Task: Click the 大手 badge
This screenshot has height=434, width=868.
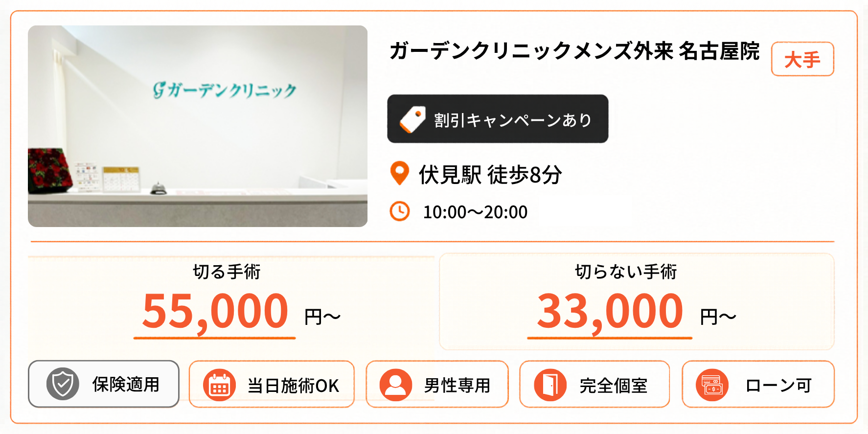Action: coord(802,59)
